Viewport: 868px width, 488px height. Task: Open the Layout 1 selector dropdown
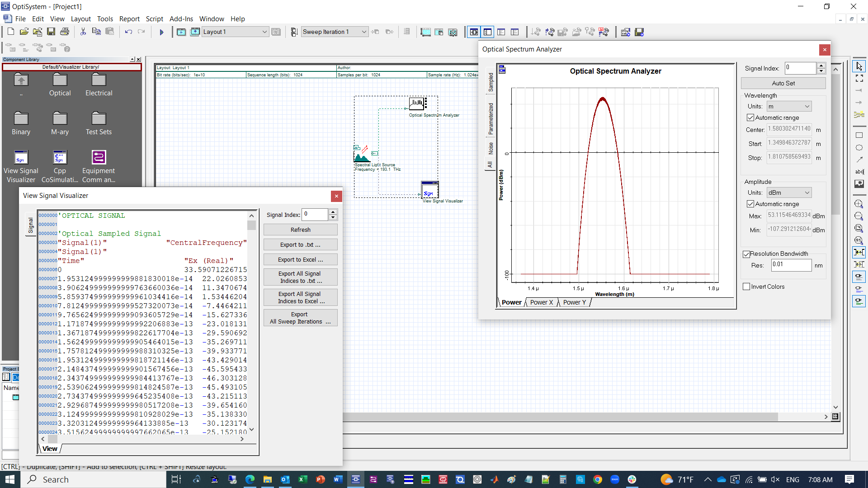tap(264, 32)
